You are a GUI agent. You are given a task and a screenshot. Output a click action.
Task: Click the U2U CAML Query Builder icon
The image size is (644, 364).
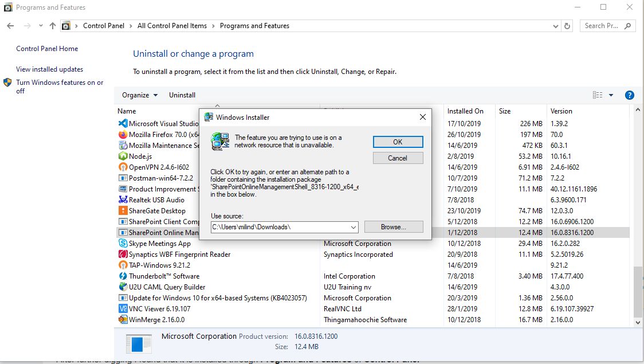[x=123, y=287]
